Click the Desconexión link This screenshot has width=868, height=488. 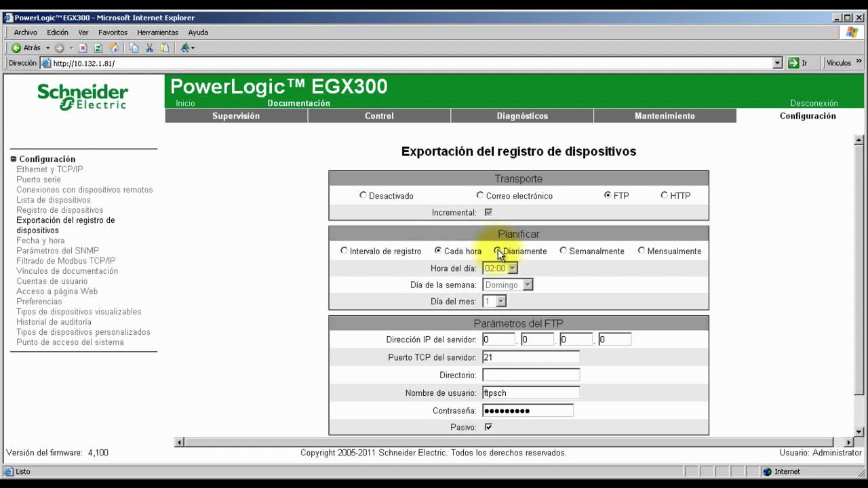(814, 103)
